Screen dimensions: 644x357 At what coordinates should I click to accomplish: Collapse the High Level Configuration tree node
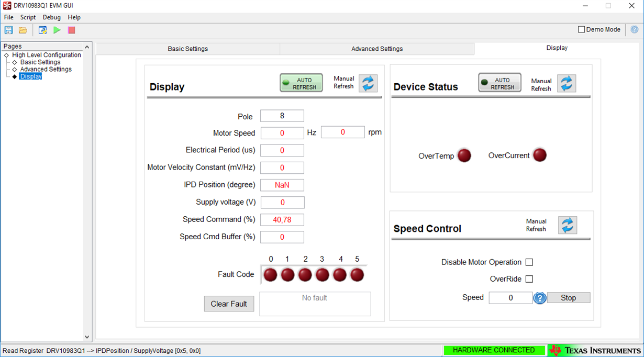(x=6, y=55)
